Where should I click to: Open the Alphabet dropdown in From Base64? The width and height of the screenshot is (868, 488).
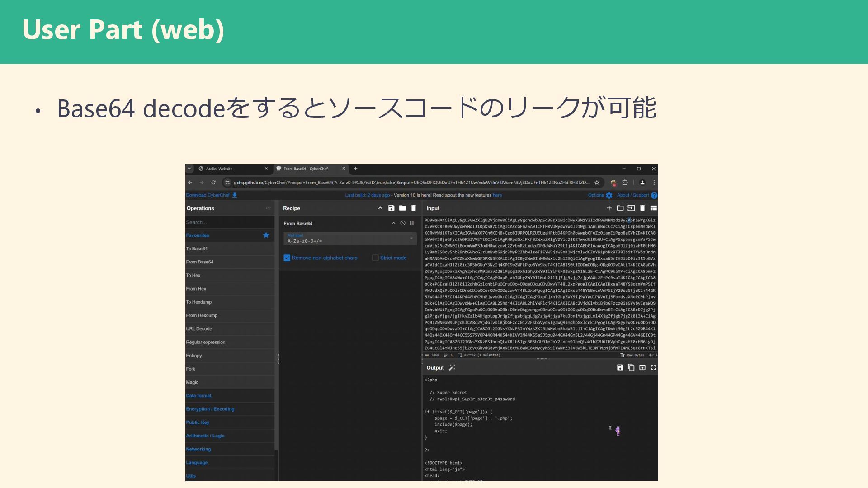coord(411,239)
